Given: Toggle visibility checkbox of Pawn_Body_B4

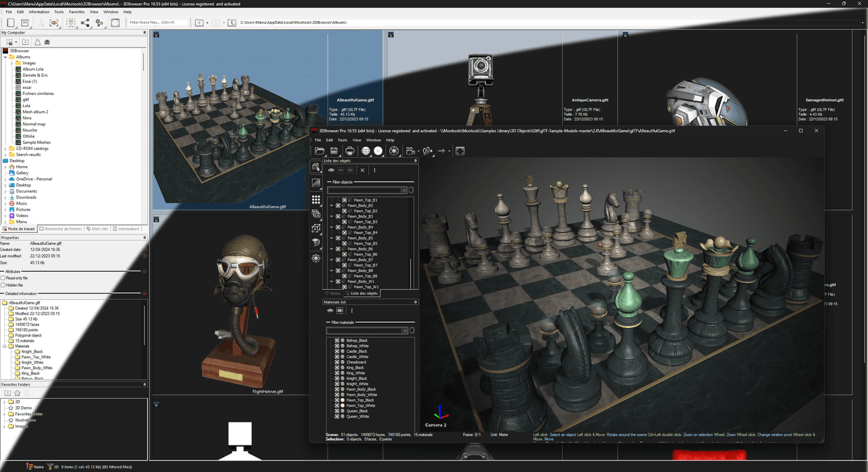Looking at the screenshot, I should [338, 227].
